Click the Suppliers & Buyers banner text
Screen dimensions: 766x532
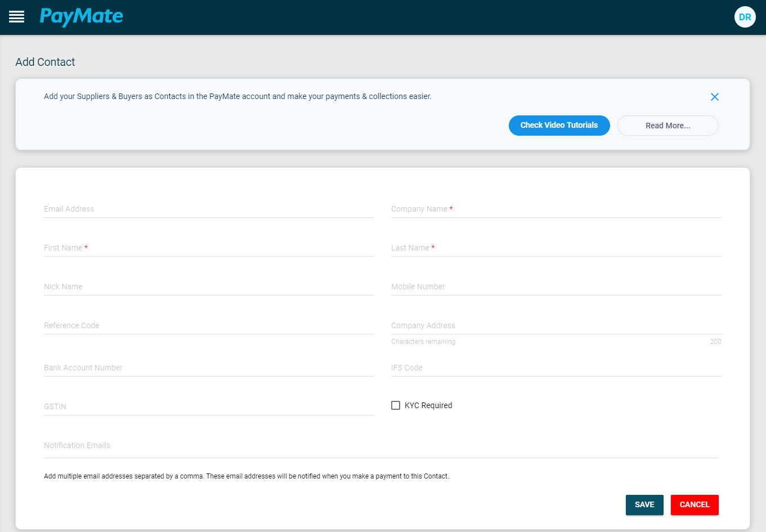(238, 96)
